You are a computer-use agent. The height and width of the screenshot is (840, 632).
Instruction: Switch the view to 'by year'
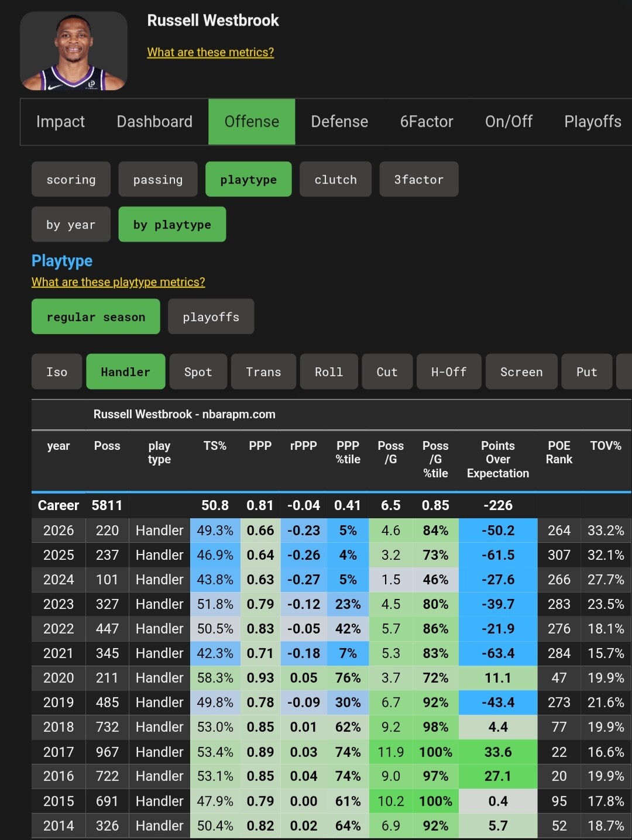click(x=71, y=224)
